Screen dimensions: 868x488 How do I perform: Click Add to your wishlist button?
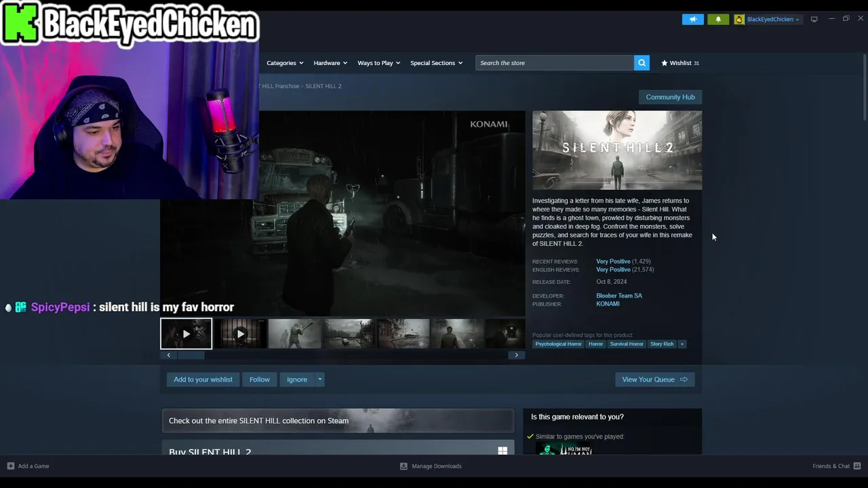click(x=203, y=380)
